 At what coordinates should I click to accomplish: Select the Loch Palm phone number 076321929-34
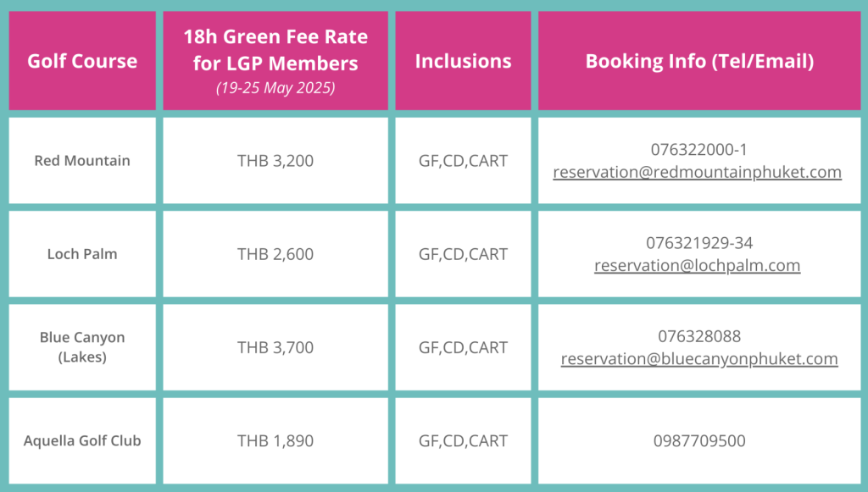coord(699,243)
